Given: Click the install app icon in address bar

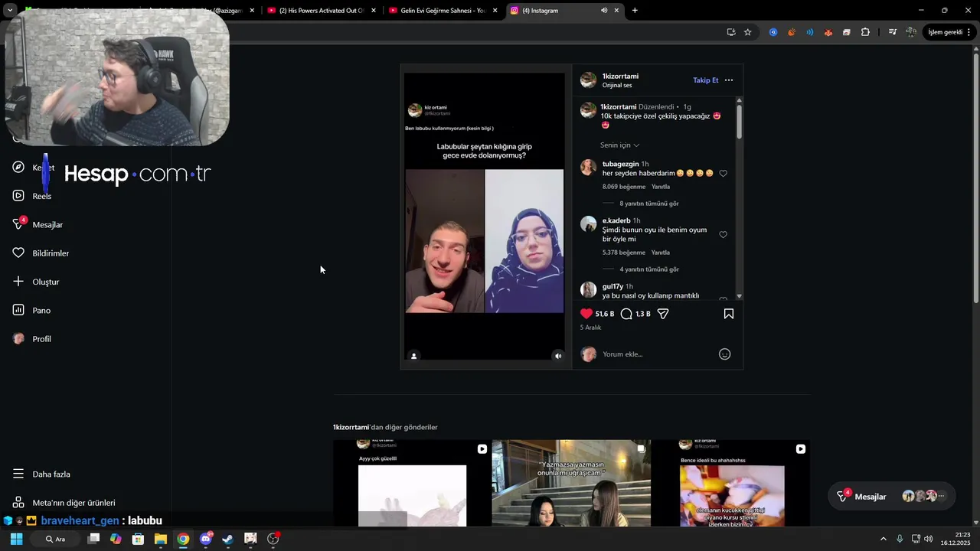Looking at the screenshot, I should click(731, 32).
